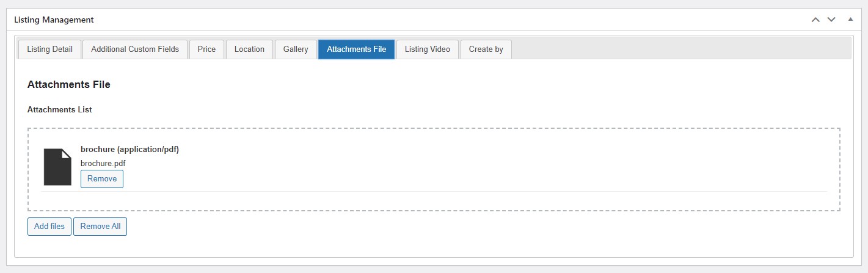This screenshot has width=868, height=273.
Task: Click the Listing Management panel header
Action: click(54, 20)
